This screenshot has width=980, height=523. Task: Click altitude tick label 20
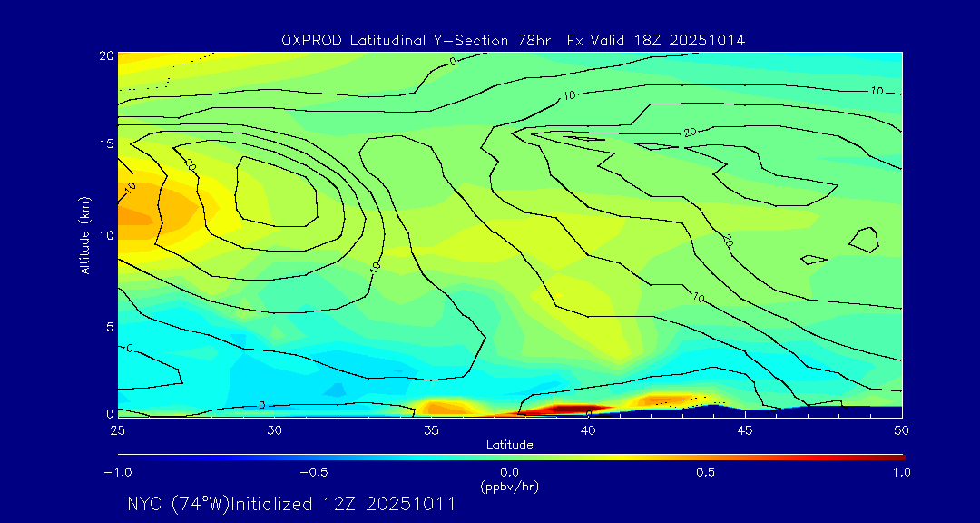pyautogui.click(x=106, y=55)
